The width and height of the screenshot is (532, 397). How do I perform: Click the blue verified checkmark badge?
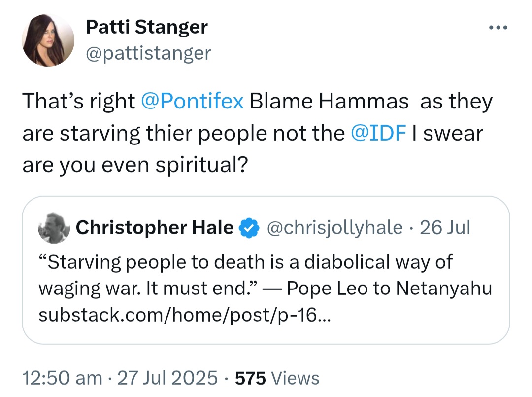(x=249, y=228)
